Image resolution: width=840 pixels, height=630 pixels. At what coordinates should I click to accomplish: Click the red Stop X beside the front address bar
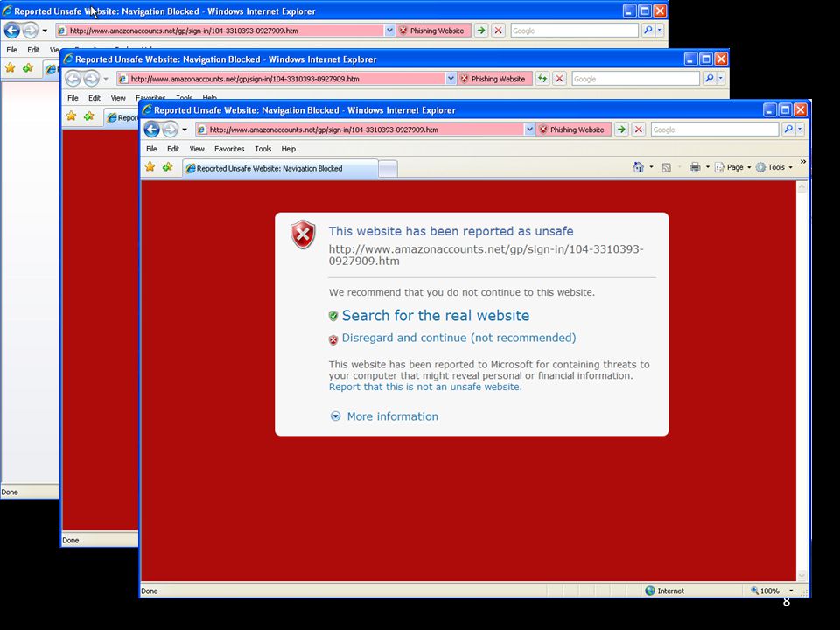tap(638, 129)
